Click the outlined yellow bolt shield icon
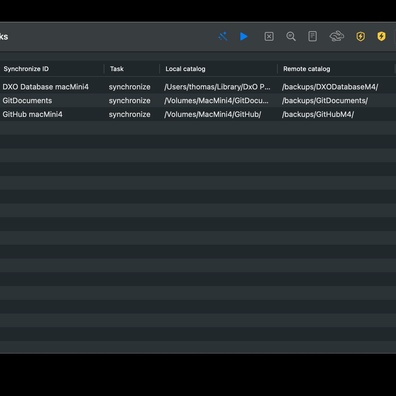Screen dimensions: 396x396 pyautogui.click(x=360, y=36)
